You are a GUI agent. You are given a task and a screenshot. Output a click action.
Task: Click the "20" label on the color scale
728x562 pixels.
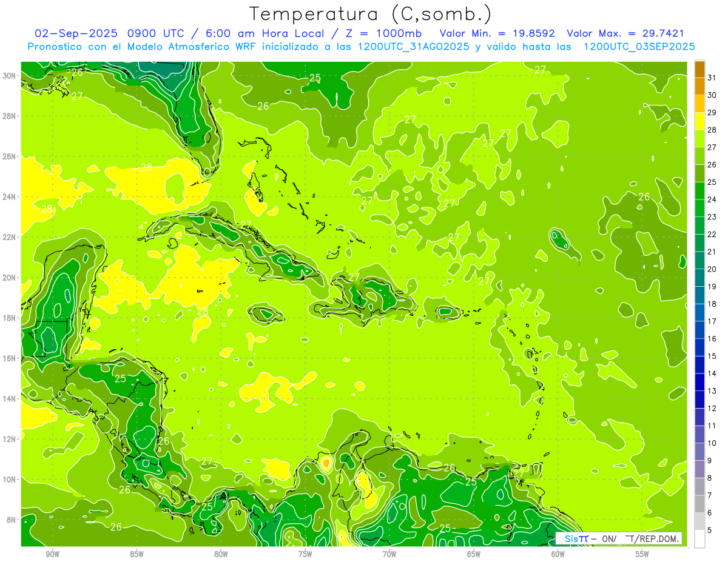pyautogui.click(x=712, y=269)
